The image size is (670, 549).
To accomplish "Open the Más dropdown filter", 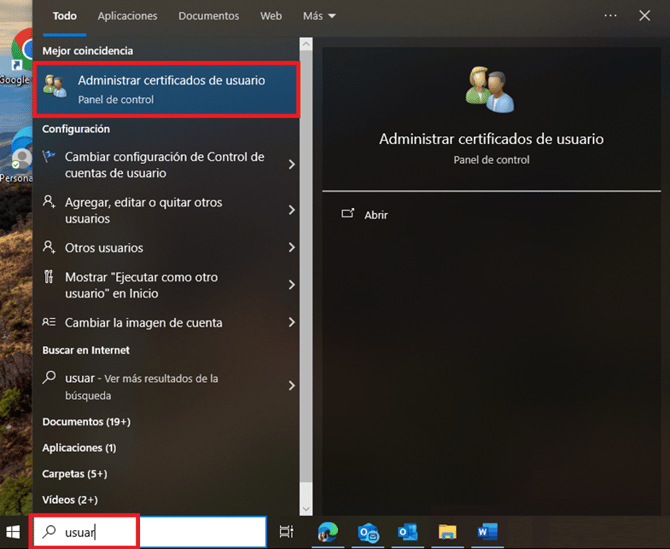I will tap(319, 16).
